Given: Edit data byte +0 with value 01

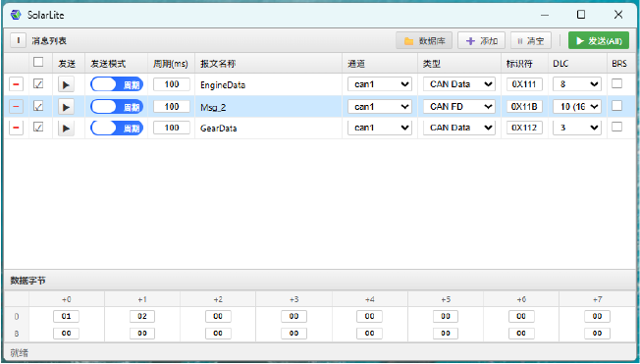Looking at the screenshot, I should 66,316.
